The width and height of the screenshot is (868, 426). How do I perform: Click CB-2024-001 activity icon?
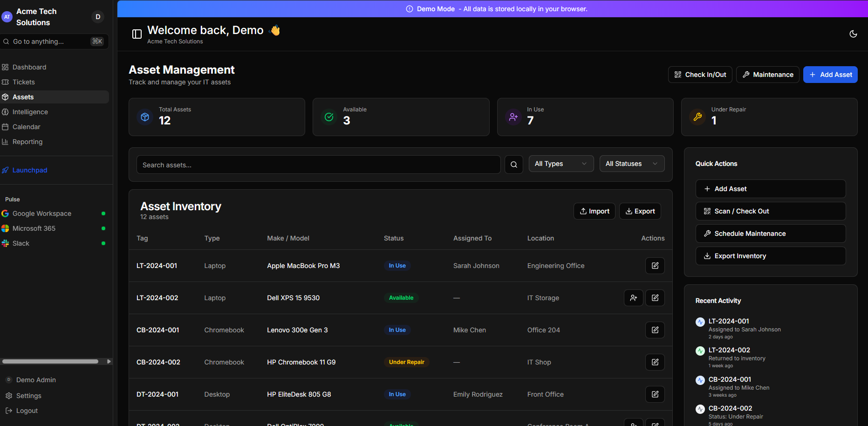(700, 380)
